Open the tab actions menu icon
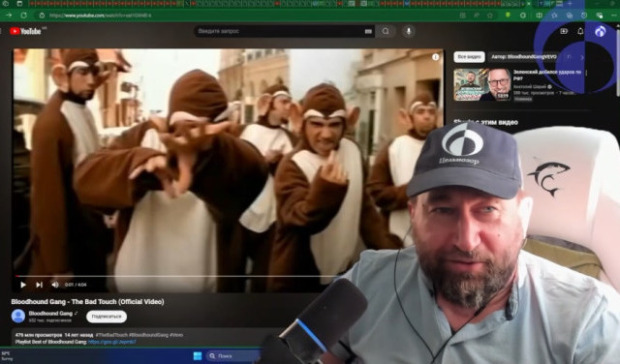620x364 pixels. 19,4
